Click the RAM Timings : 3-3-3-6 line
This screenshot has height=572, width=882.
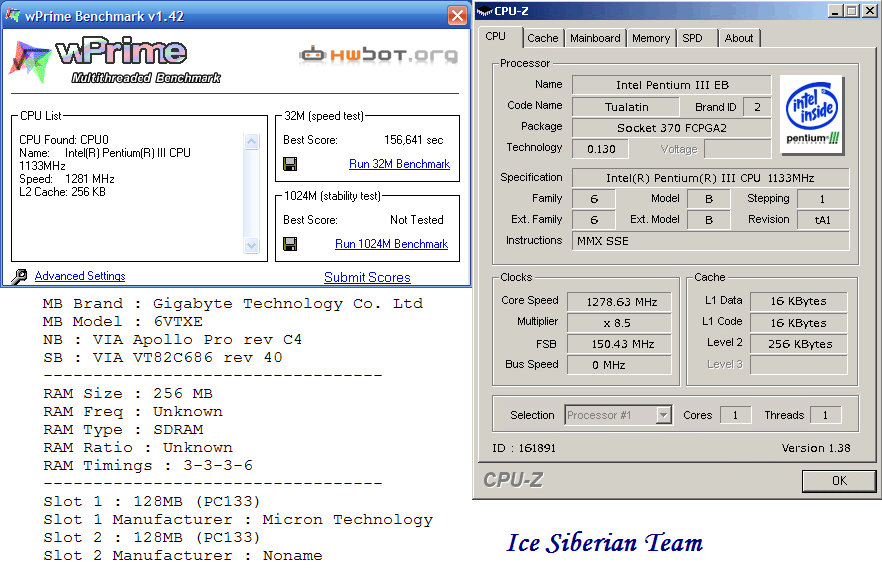pos(148,466)
